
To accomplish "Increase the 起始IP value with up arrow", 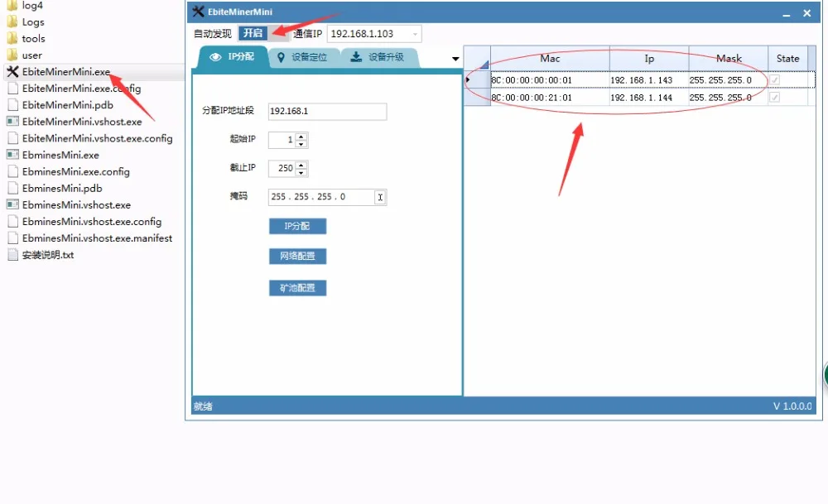I will point(301,137).
